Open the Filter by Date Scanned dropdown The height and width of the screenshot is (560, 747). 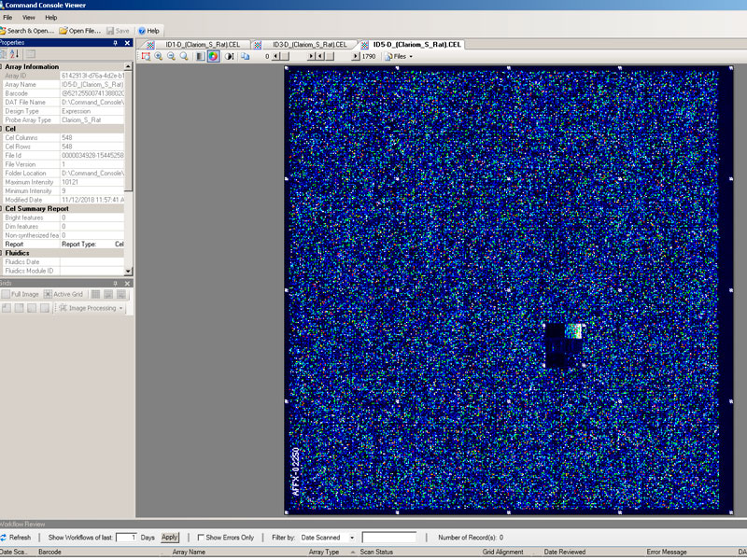(x=326, y=538)
